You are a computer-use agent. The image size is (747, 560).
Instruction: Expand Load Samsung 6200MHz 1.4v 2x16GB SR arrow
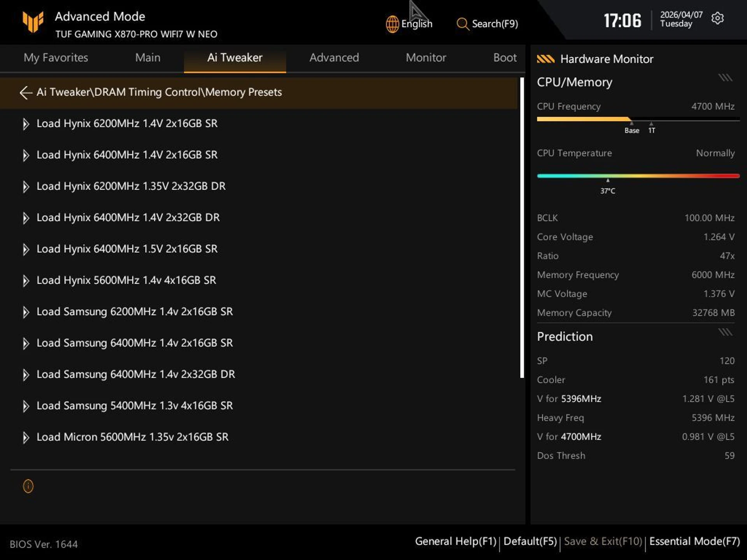(x=26, y=312)
